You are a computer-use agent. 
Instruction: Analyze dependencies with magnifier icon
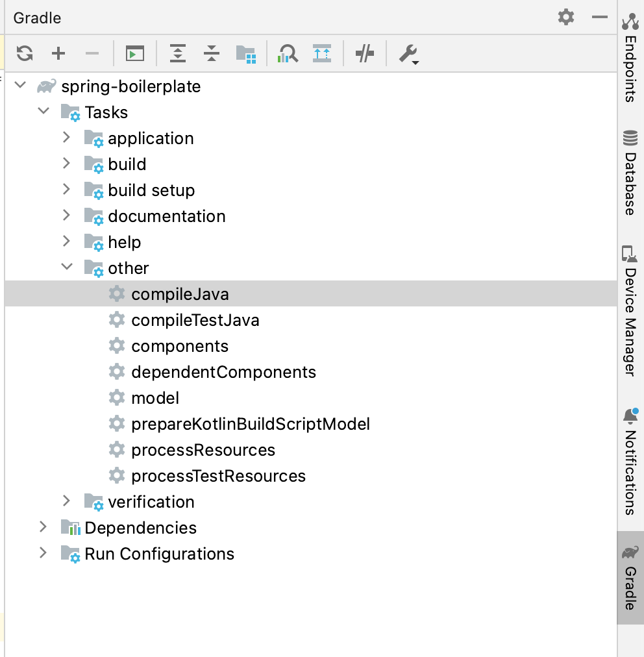pyautogui.click(x=288, y=54)
